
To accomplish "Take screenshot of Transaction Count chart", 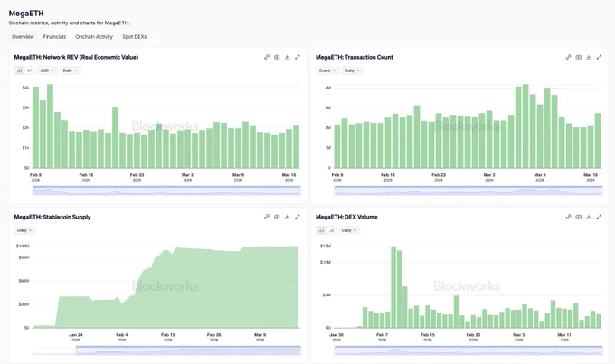I will click(x=579, y=57).
